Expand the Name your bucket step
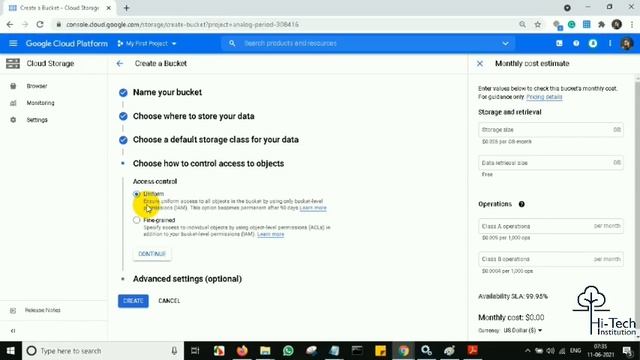 pos(167,92)
